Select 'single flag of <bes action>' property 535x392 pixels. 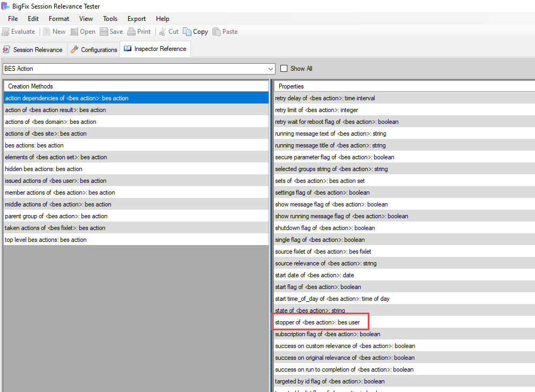(x=405, y=240)
